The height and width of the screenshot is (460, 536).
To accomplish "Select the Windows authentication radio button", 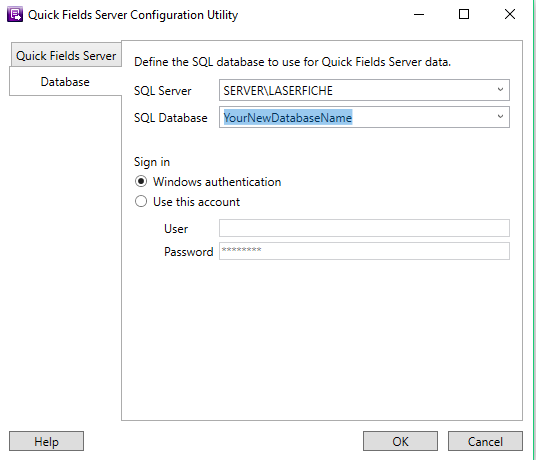I will click(141, 181).
